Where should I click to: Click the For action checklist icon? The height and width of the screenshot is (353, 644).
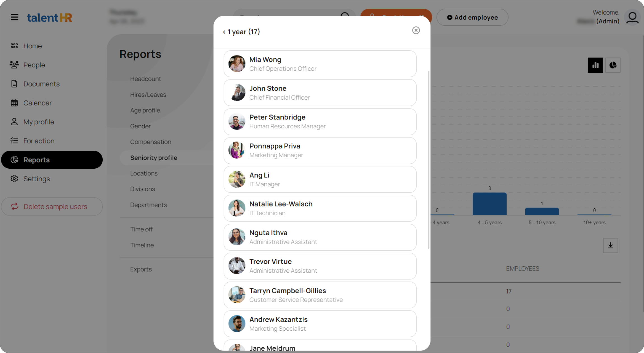point(14,141)
